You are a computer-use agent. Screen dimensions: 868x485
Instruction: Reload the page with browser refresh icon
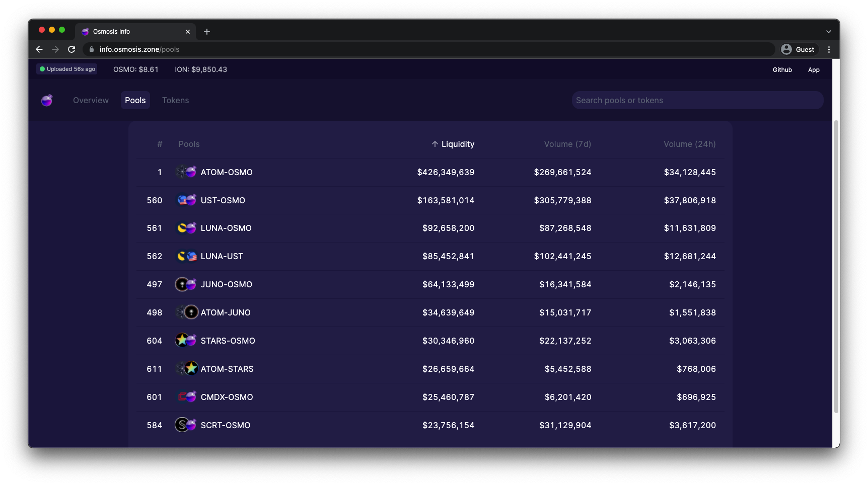point(71,49)
